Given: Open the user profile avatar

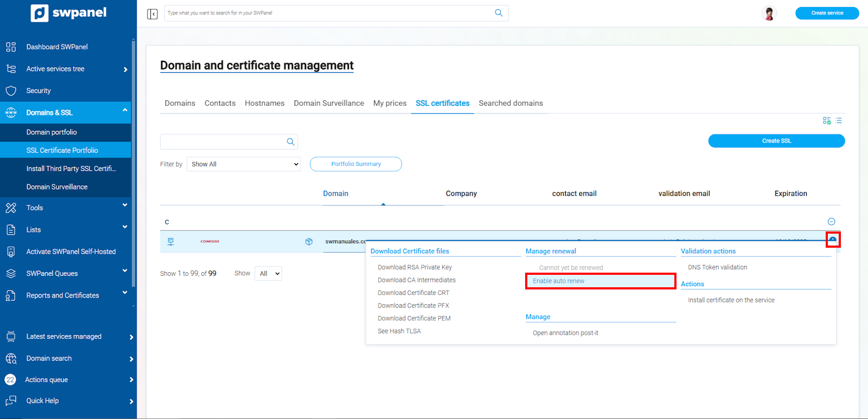Looking at the screenshot, I should [x=769, y=13].
